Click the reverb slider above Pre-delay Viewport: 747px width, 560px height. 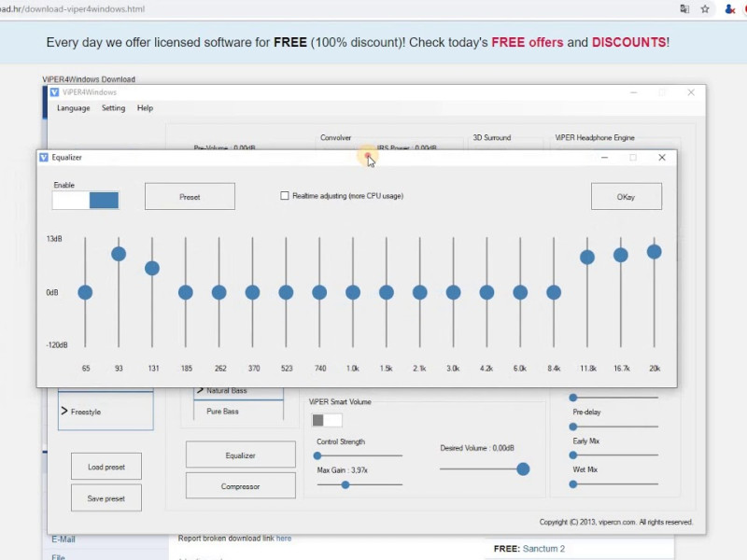tap(573, 398)
